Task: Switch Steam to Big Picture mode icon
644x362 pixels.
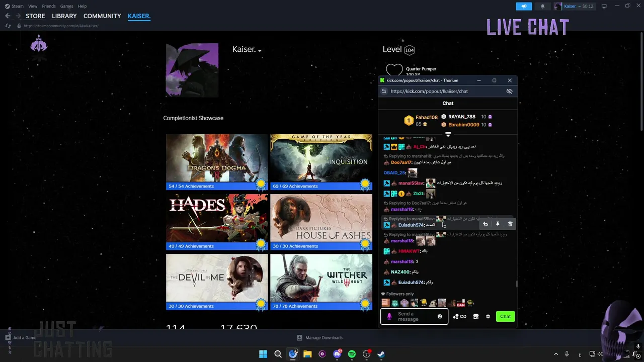Action: coord(604,6)
